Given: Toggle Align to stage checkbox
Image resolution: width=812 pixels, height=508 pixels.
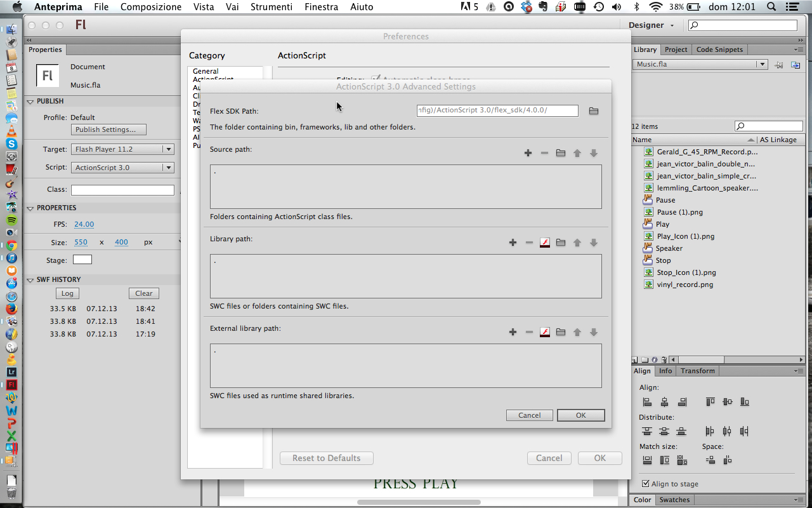Looking at the screenshot, I should 646,483.
